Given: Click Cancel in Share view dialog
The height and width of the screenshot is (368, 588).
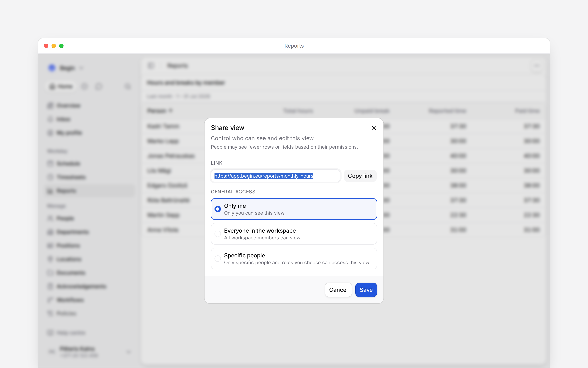Looking at the screenshot, I should pos(338,290).
